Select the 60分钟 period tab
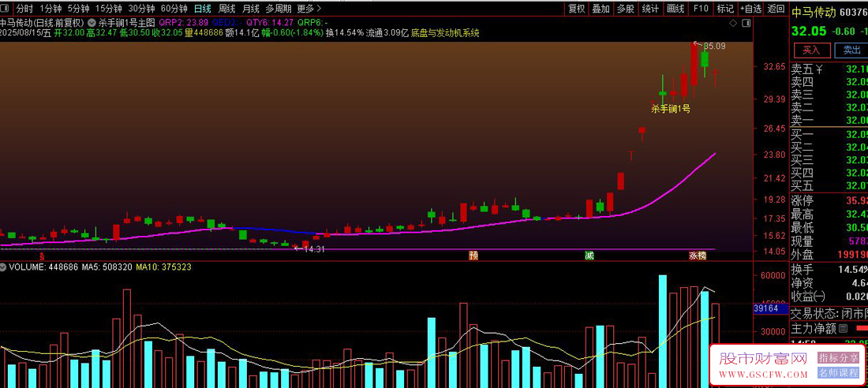868x388 pixels. coord(174,9)
